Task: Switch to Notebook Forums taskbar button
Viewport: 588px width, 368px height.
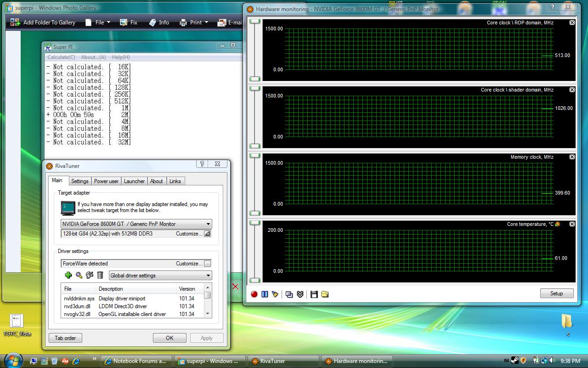Action: [136, 361]
